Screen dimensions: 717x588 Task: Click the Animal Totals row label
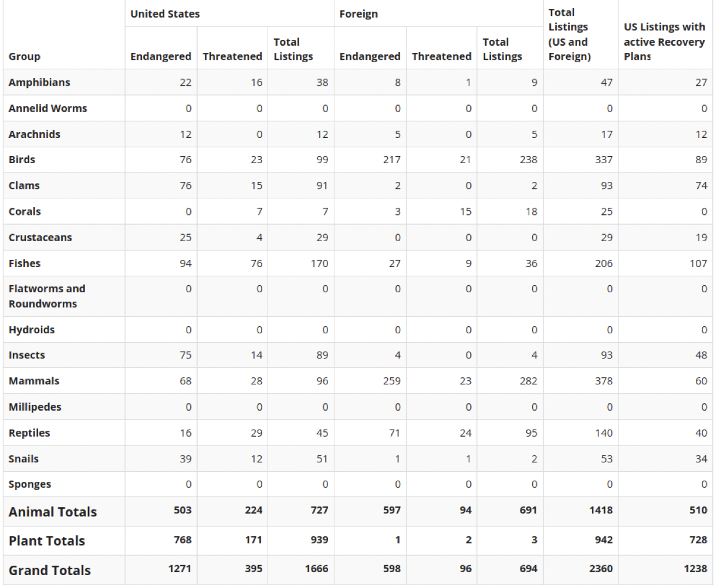53,512
